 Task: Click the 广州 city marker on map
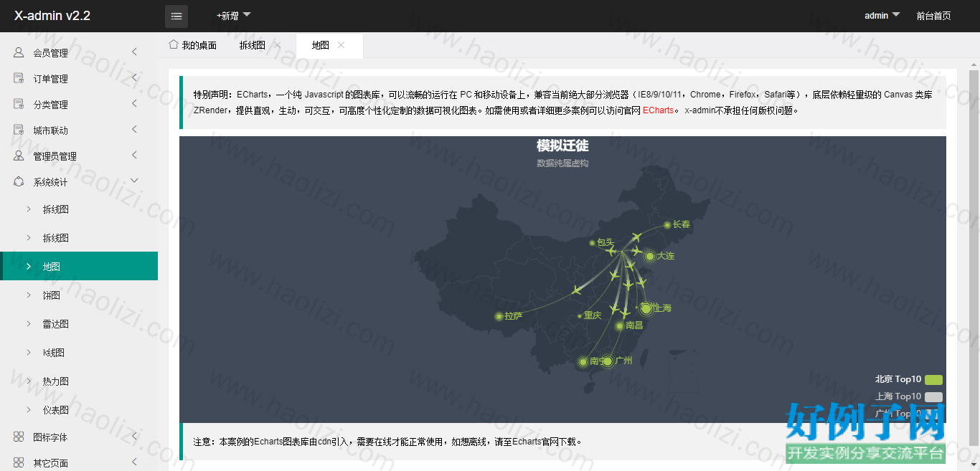pyautogui.click(x=608, y=361)
